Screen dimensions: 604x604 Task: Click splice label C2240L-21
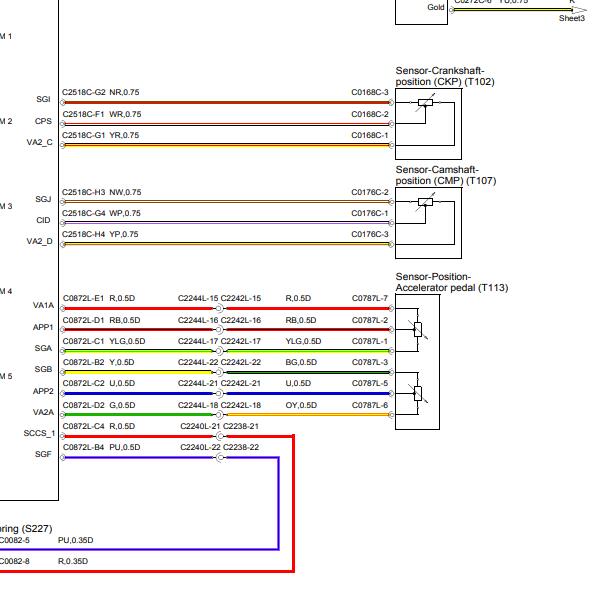coord(200,426)
